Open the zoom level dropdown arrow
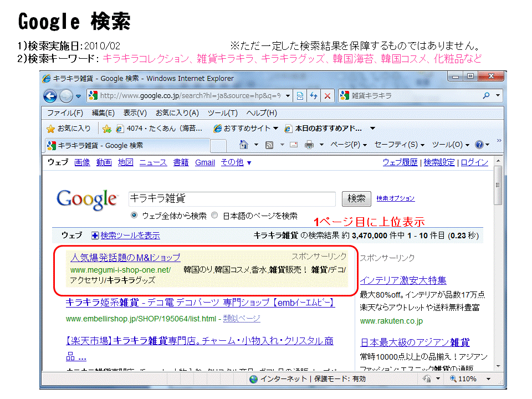532x399 pixels. point(488,379)
